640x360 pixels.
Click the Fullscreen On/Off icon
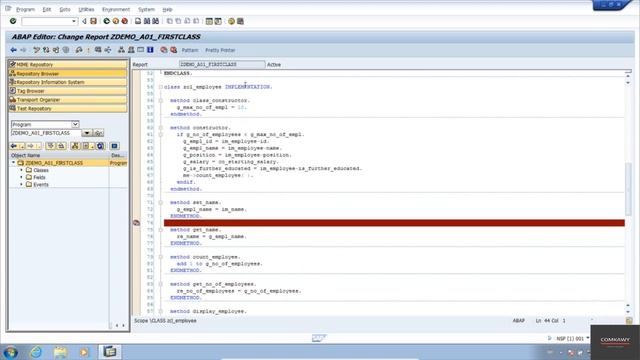pos(140,50)
